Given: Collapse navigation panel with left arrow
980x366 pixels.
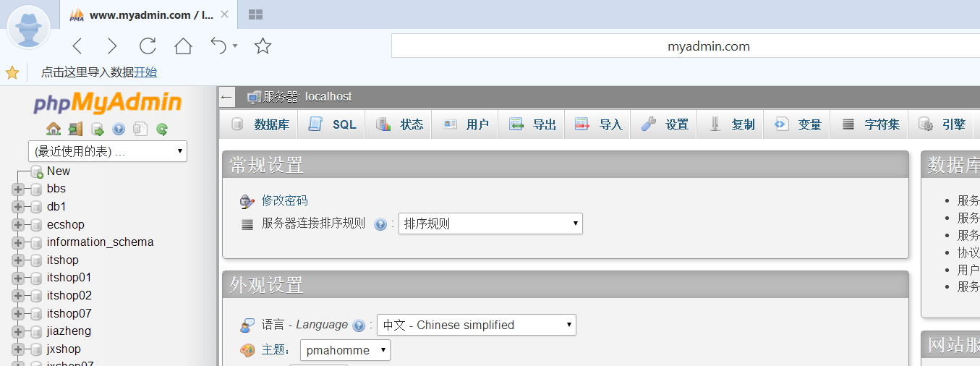Looking at the screenshot, I should (x=227, y=97).
